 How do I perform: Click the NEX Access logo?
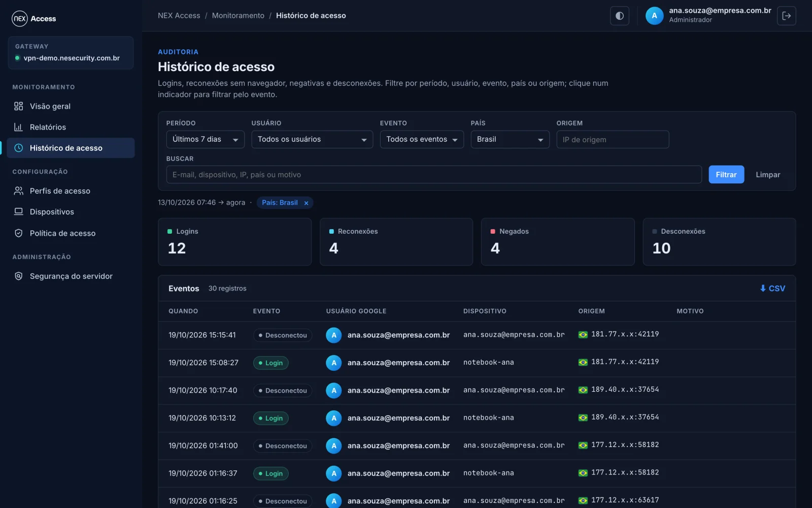(x=34, y=19)
